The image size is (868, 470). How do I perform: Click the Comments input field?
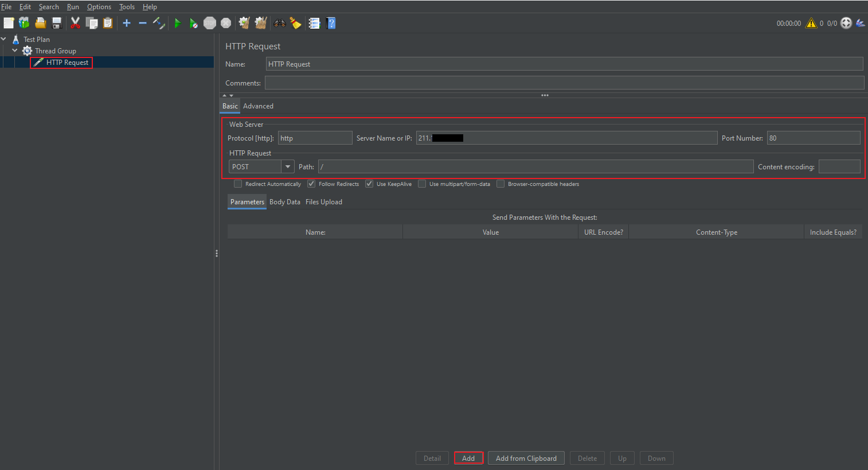coord(565,83)
